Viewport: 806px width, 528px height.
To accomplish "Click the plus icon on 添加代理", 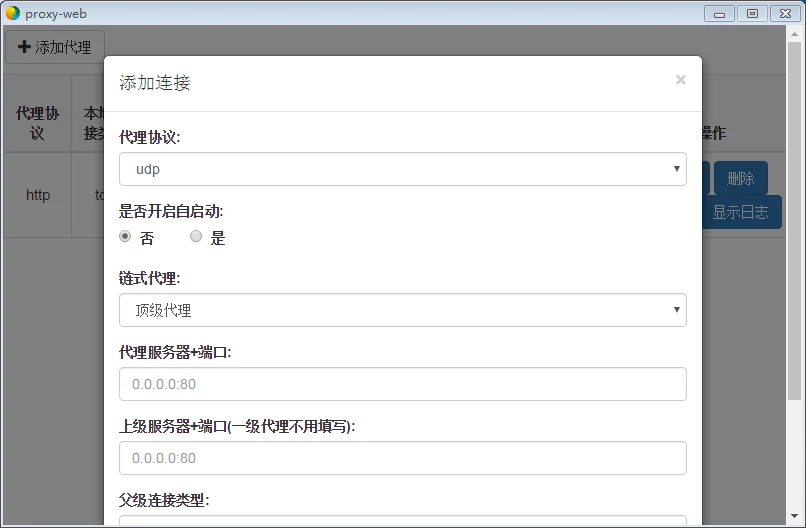I will (24, 47).
